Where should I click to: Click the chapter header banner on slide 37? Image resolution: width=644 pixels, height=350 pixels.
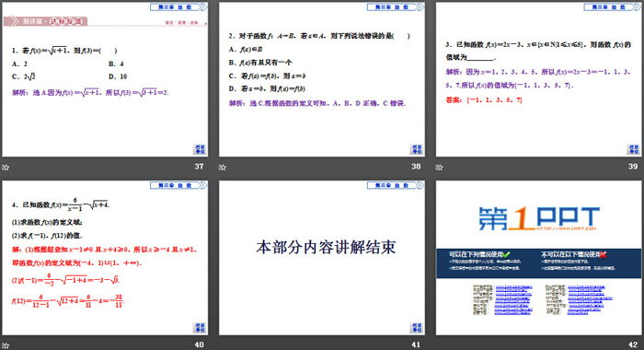(178, 7)
